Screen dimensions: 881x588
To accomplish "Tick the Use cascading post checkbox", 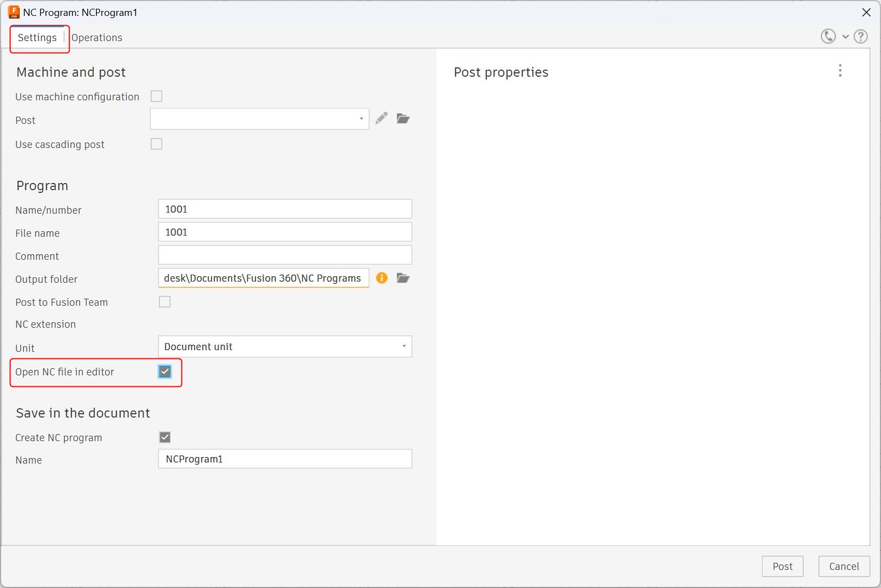I will pyautogui.click(x=157, y=144).
